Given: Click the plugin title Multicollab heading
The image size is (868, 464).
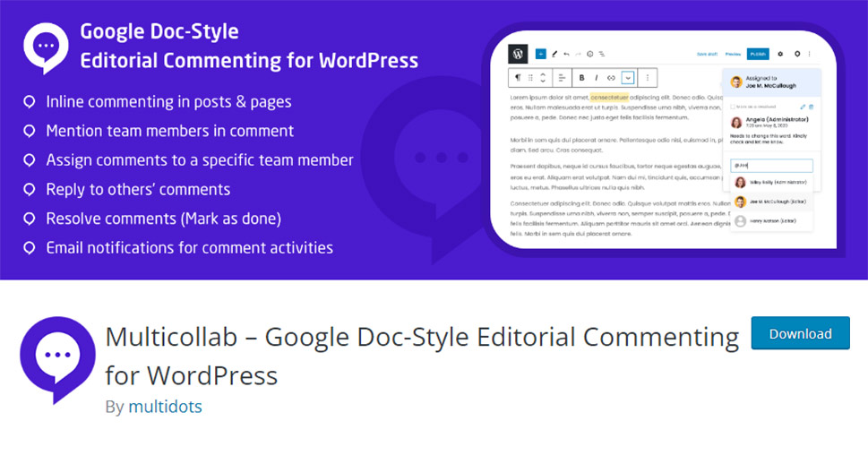Looking at the screenshot, I should tap(422, 356).
